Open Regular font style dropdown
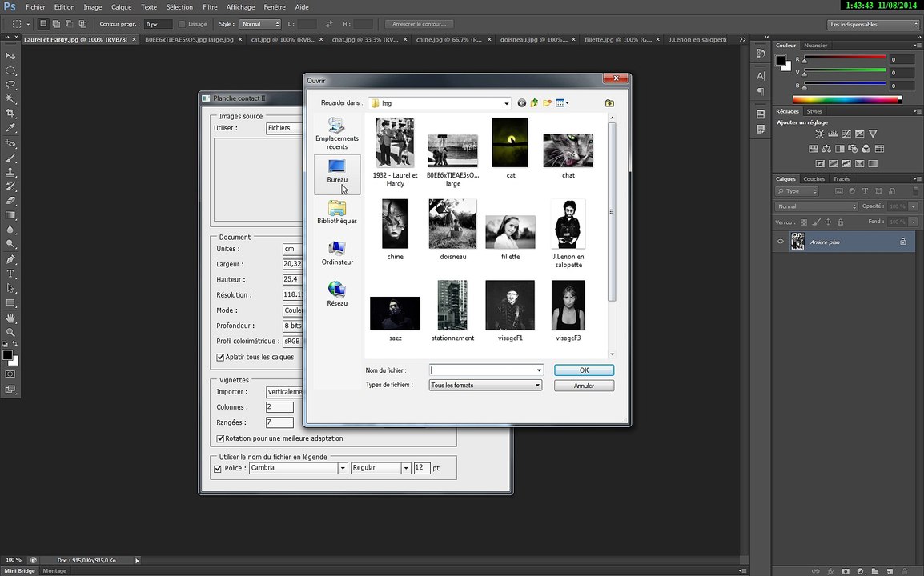924x576 pixels. [x=406, y=468]
